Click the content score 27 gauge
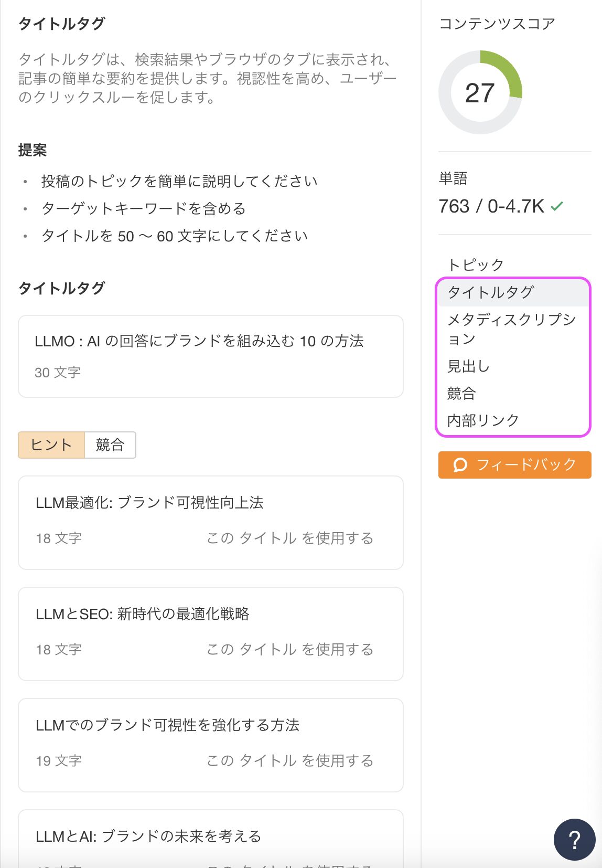 480,92
